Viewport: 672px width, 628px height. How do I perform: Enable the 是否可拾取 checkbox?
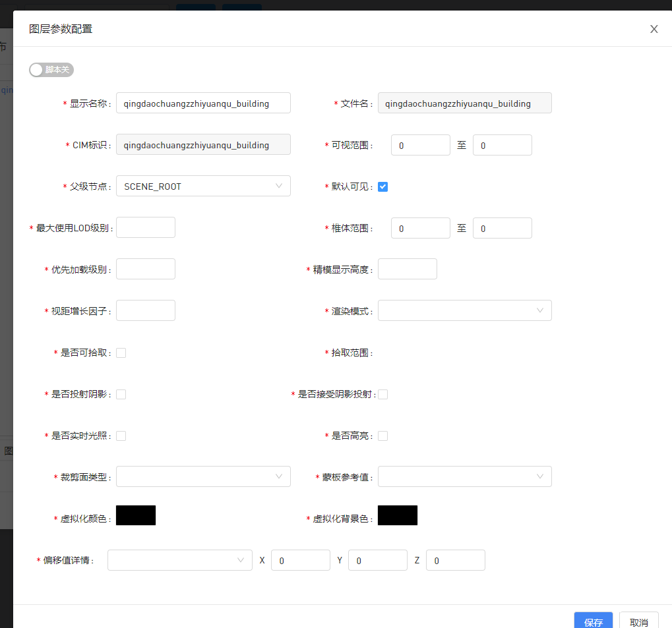[x=121, y=353]
